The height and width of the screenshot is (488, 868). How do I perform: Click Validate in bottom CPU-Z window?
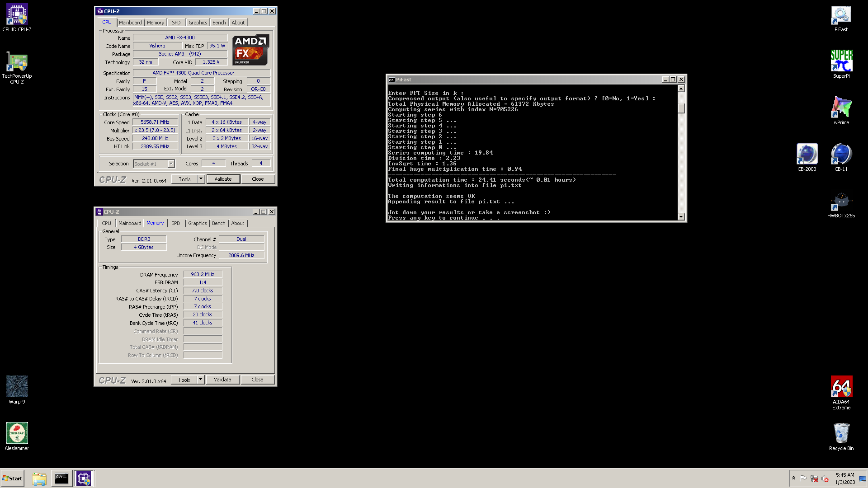point(222,380)
